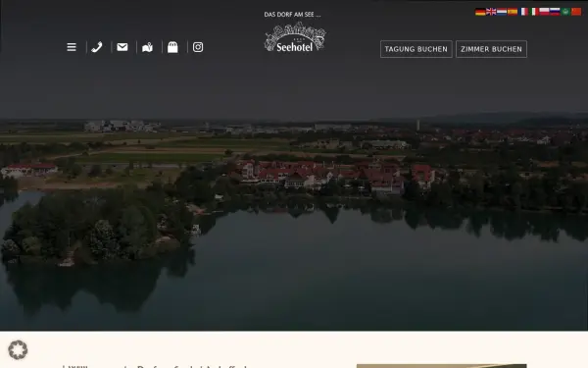This screenshot has height=368, width=588.
Task: Select the Spanish flag language
Action: 513,12
